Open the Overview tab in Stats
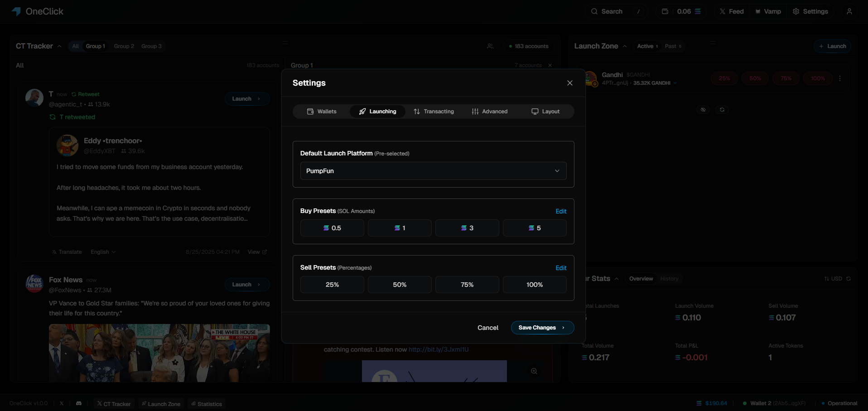This screenshot has height=411, width=868. (x=641, y=279)
